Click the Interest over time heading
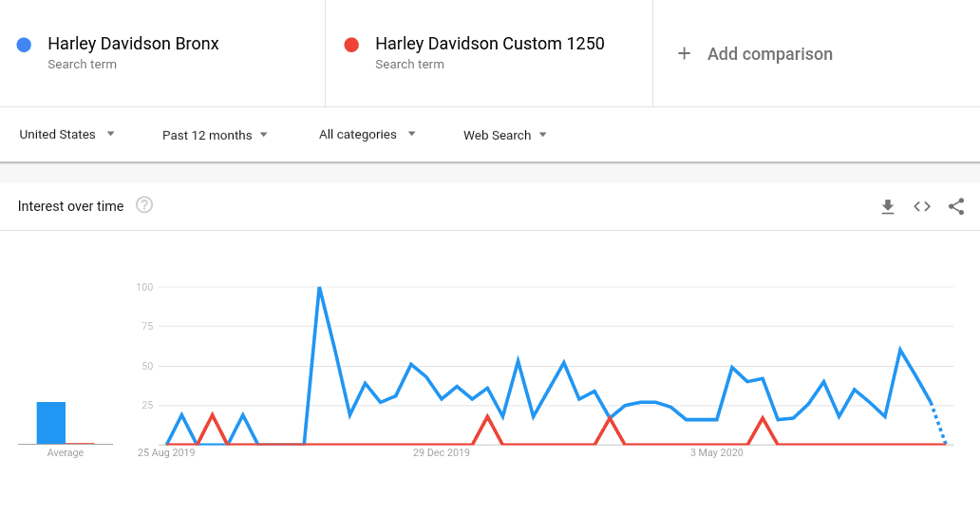The image size is (980, 517). point(70,206)
